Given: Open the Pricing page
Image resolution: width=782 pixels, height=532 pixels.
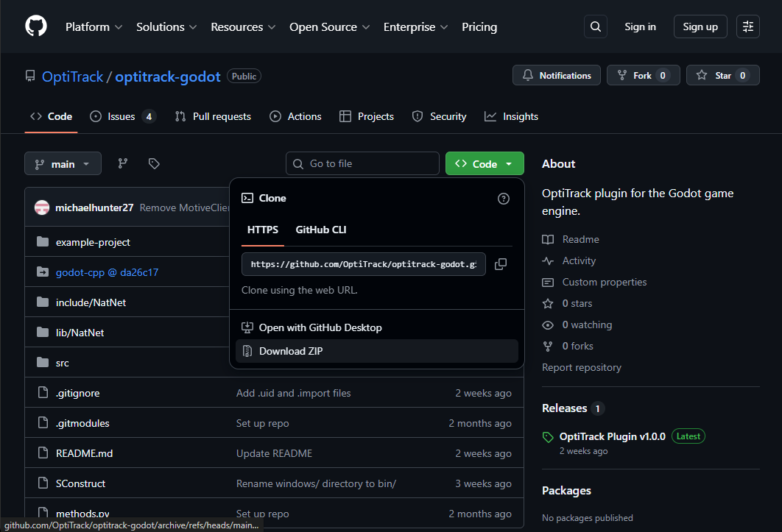Looking at the screenshot, I should 479,27.
